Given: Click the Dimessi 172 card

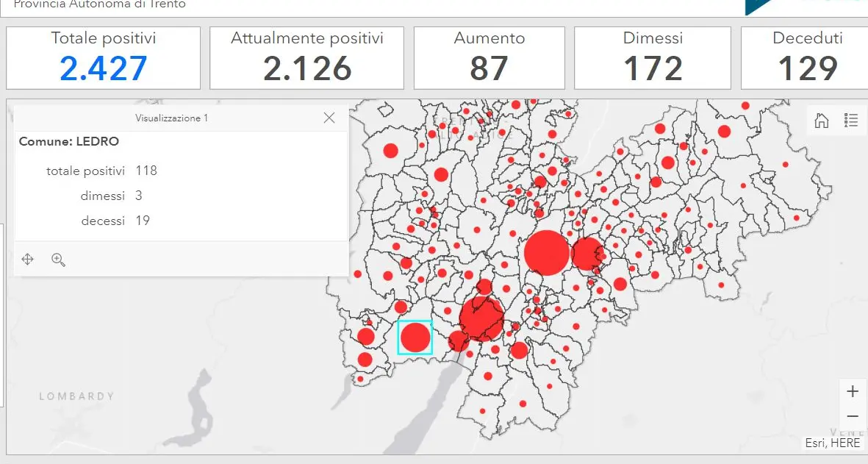Looking at the screenshot, I should (x=653, y=57).
